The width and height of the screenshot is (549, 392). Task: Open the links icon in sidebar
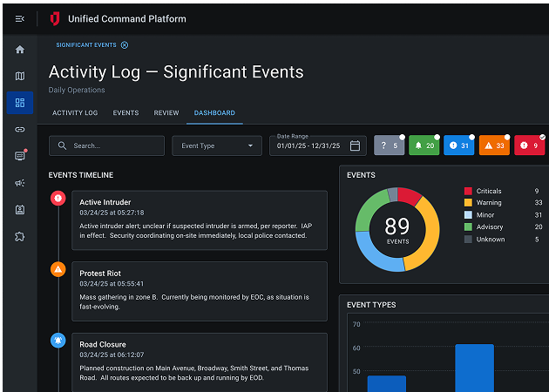(20, 129)
